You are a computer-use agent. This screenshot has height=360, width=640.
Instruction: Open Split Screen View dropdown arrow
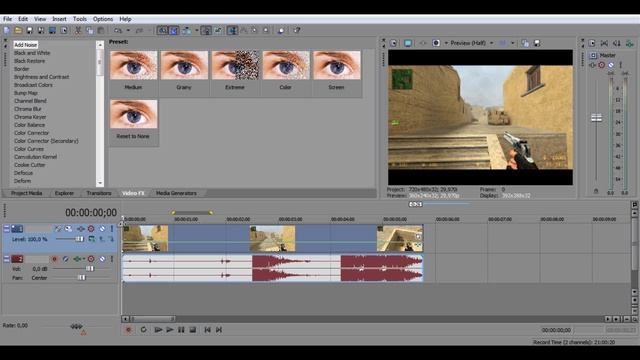click(x=446, y=43)
